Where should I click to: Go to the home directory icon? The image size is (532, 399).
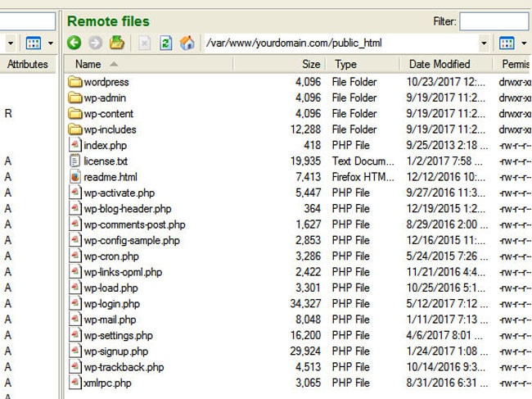pyautogui.click(x=187, y=43)
